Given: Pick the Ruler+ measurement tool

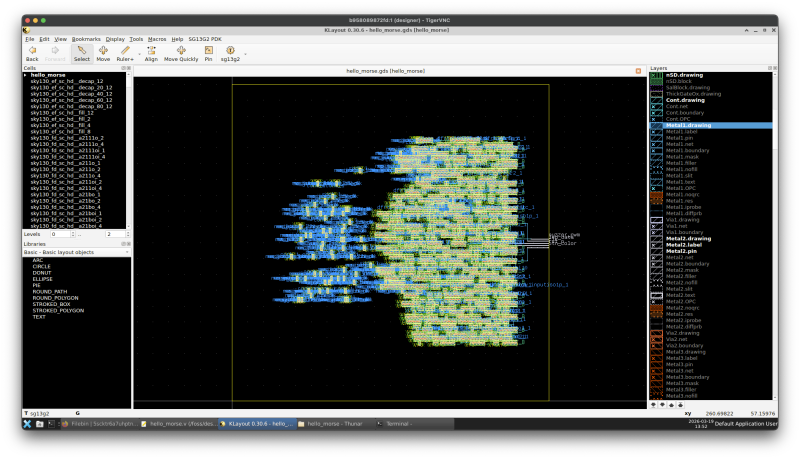Looking at the screenshot, I should [x=125, y=52].
